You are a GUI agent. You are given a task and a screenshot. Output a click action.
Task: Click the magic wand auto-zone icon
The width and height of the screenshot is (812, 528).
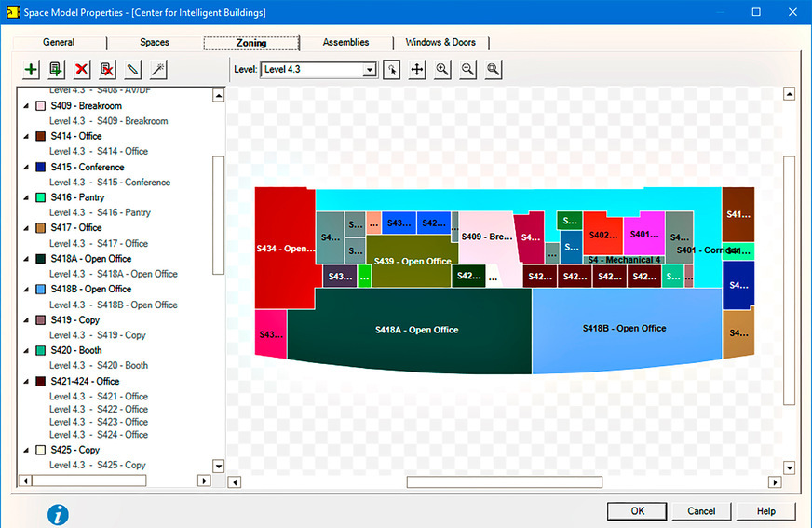158,69
